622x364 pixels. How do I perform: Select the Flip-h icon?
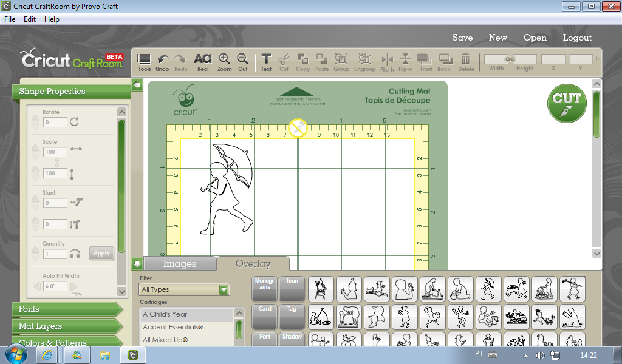pyautogui.click(x=387, y=60)
